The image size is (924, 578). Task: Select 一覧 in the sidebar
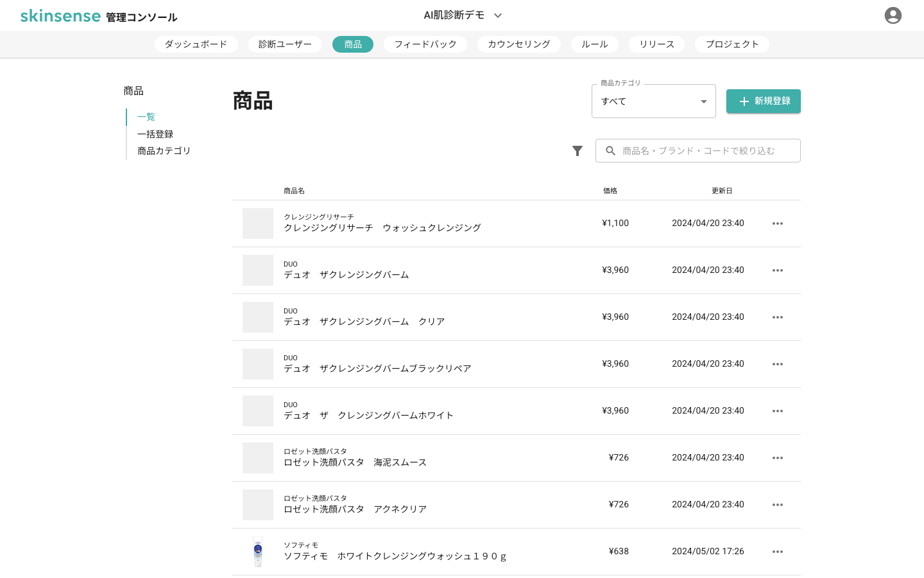(x=146, y=117)
